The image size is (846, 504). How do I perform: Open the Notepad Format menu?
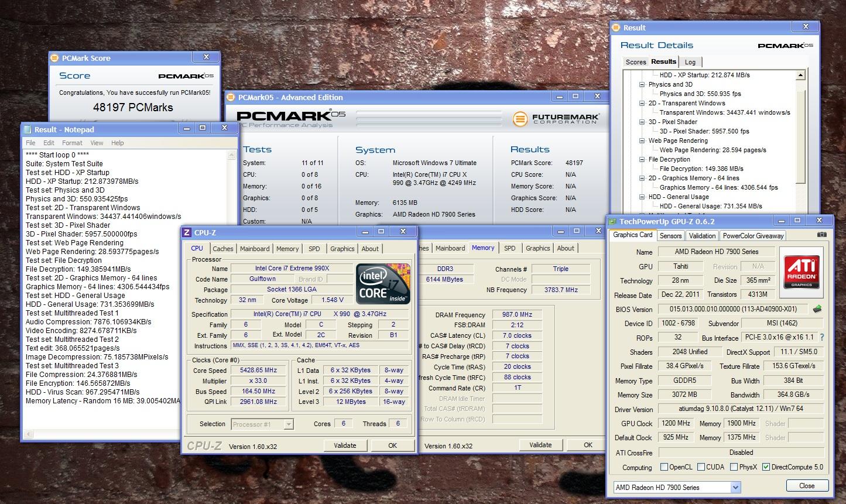[72, 143]
